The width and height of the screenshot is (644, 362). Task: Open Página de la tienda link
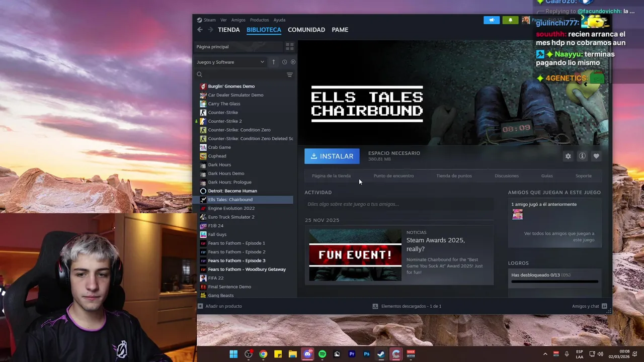pos(331,176)
